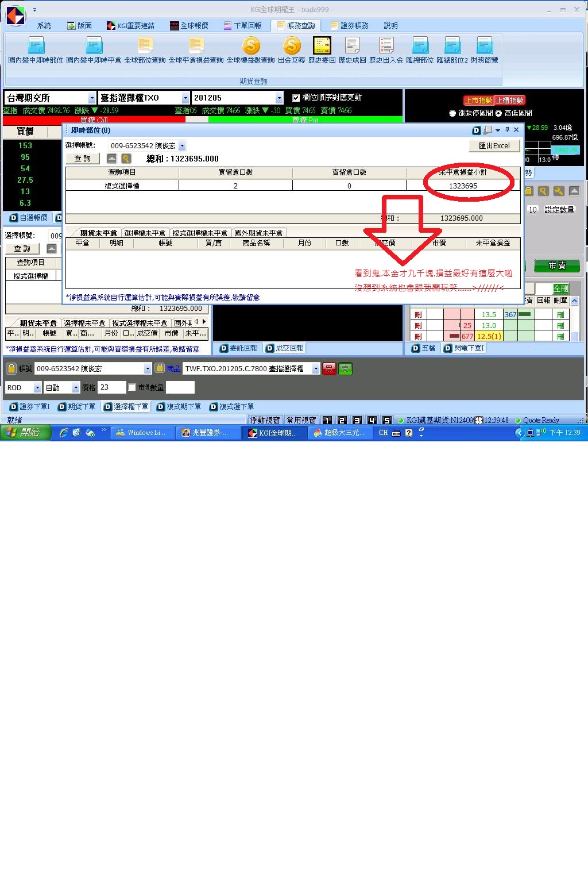Open the 版面 menu
The height and width of the screenshot is (870, 588).
[x=80, y=26]
